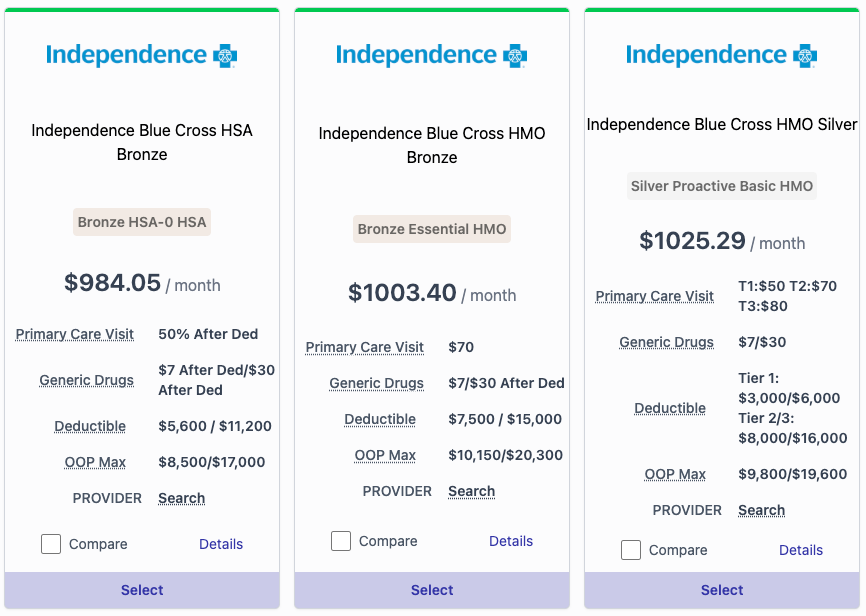
Task: Select the $984.05 HSA Bronze plan
Action: pyautogui.click(x=142, y=590)
